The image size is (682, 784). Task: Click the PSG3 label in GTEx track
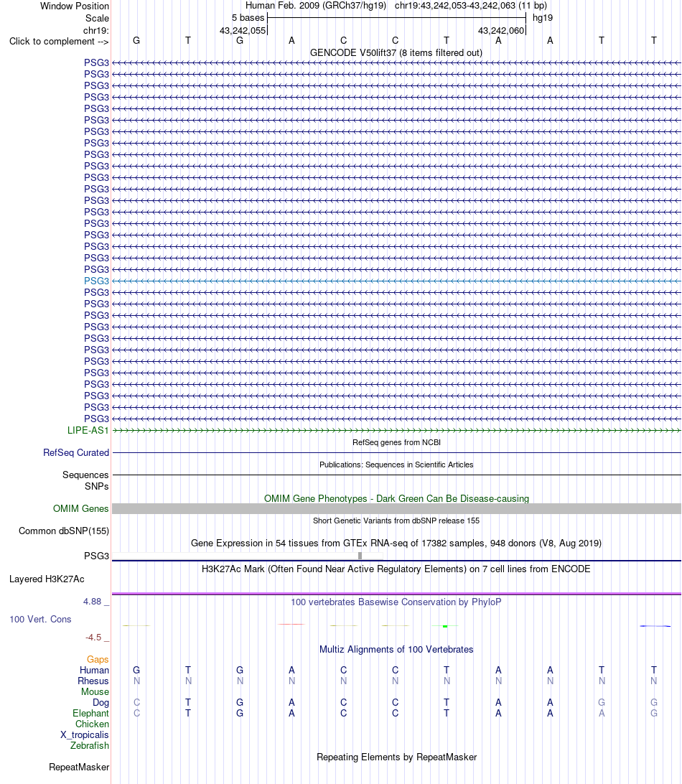(96, 556)
